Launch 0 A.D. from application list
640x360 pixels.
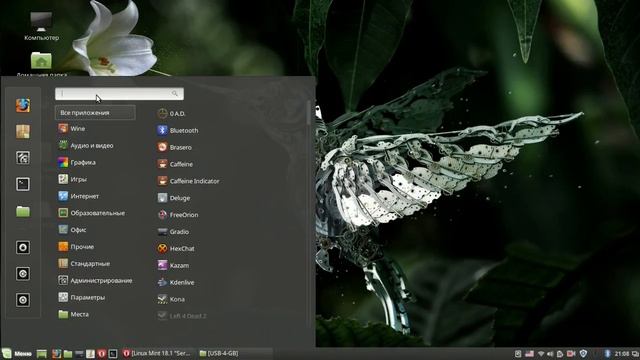pyautogui.click(x=171, y=113)
